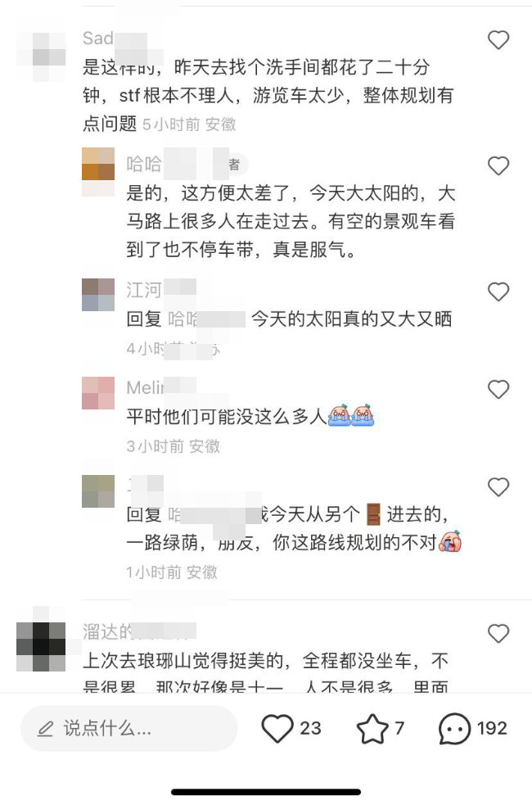Image resolution: width=532 pixels, height=805 pixels.
Task: Open the 哈哈 author's orange avatar
Action: click(x=98, y=172)
